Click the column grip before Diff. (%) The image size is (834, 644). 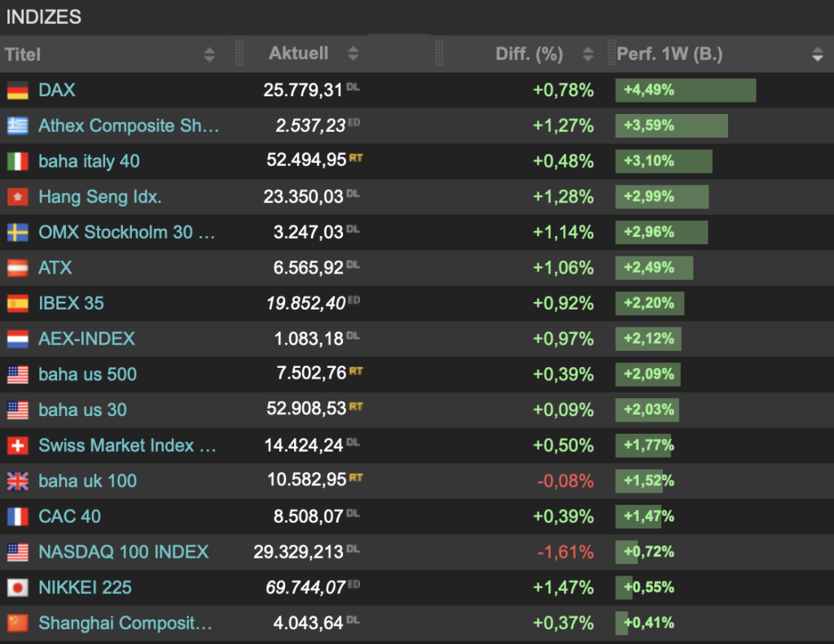coord(439,53)
